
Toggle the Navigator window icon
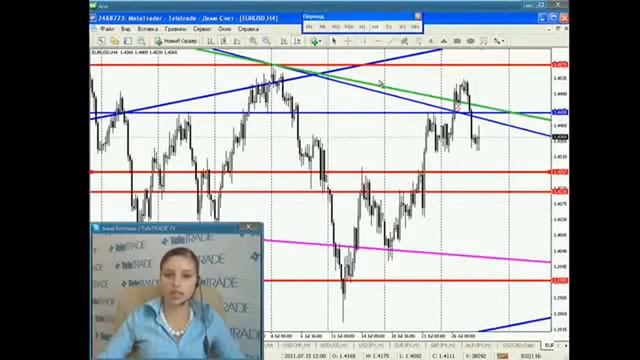pyautogui.click(x=141, y=41)
